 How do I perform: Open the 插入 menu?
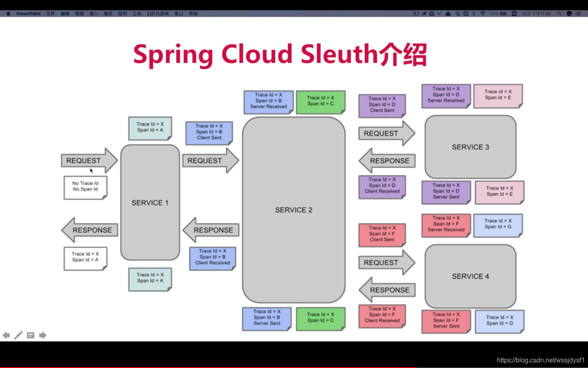[94, 13]
